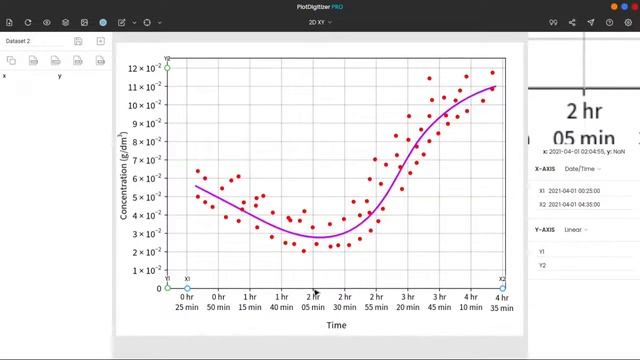Expand the chevron next to the edit icon

(x=134, y=23)
